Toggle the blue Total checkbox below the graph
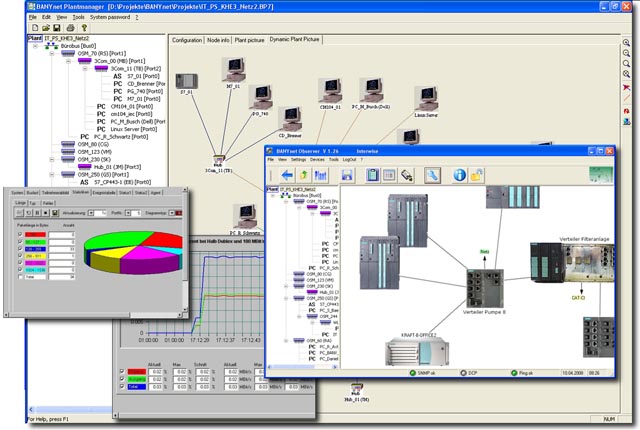This screenshot has width=640, height=430. 123,384
